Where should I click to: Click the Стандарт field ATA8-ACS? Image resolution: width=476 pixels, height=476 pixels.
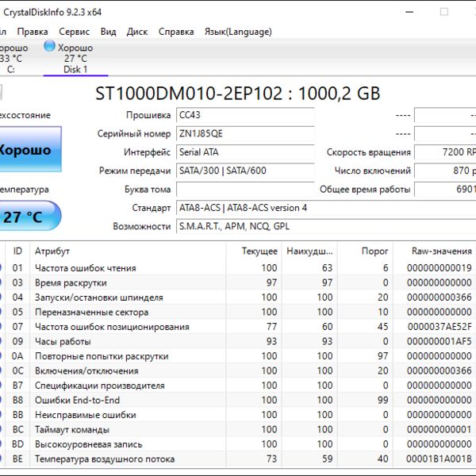point(326,208)
